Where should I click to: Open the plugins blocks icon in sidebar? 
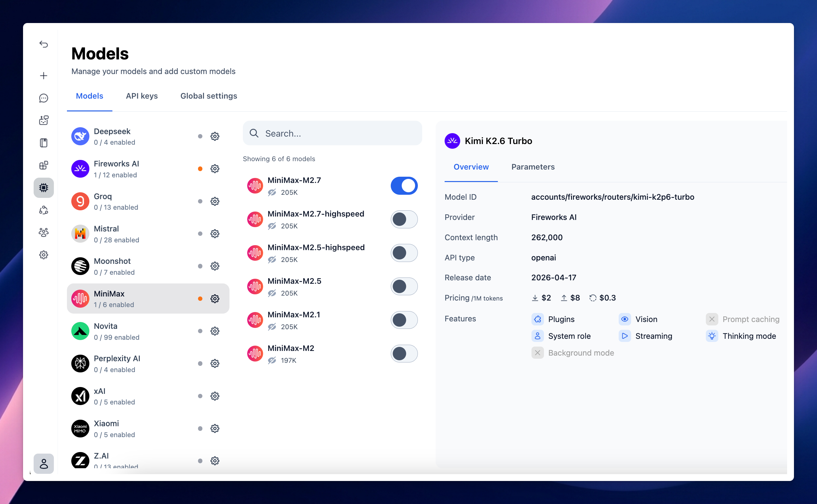(x=44, y=165)
